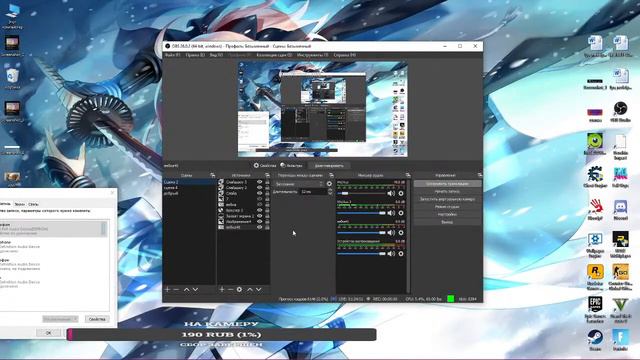Open the Справка menu
Viewport: 640px width, 360px height.
pos(344,55)
